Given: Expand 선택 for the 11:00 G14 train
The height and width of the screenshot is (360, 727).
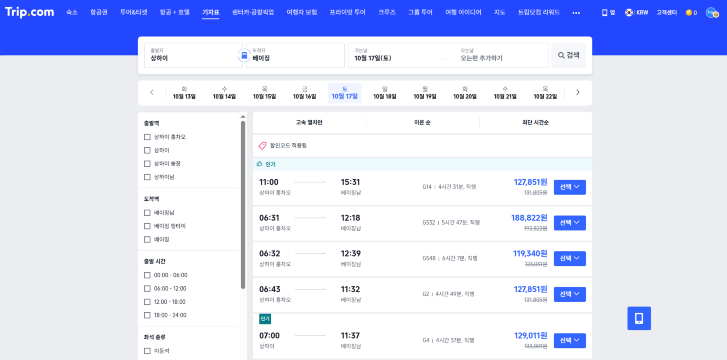Looking at the screenshot, I should point(570,187).
